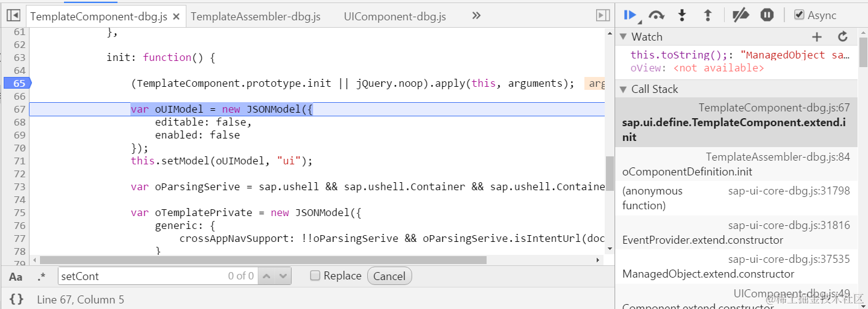Cancel the search bar

point(389,276)
